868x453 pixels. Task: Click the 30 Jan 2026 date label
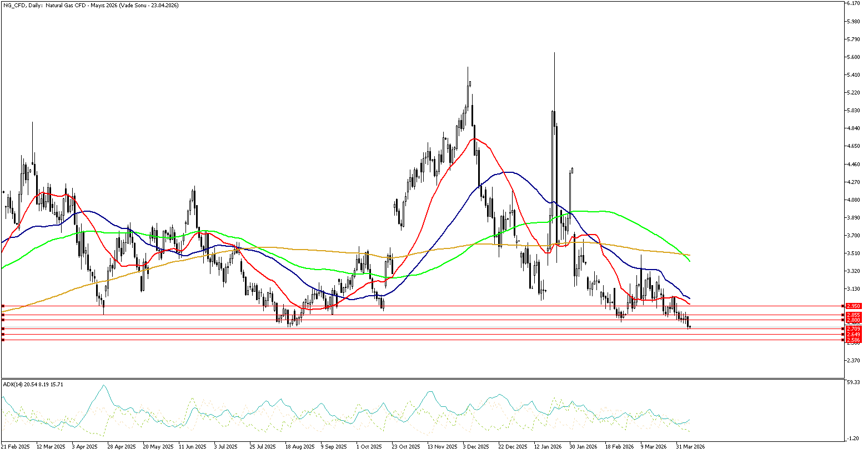click(x=583, y=446)
